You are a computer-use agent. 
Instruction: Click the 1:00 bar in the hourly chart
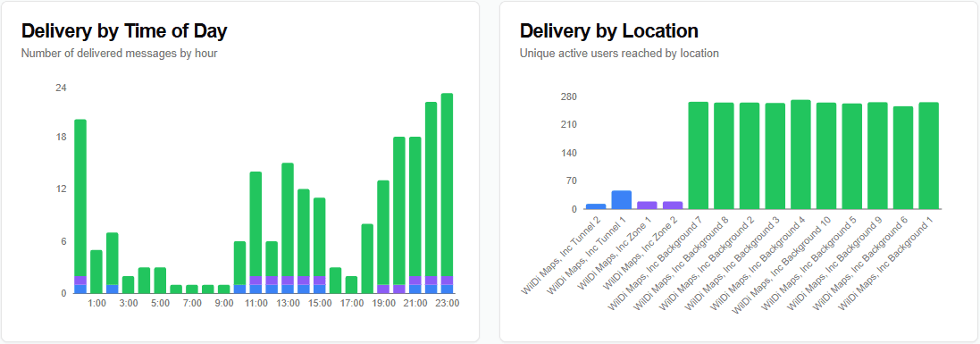96,272
